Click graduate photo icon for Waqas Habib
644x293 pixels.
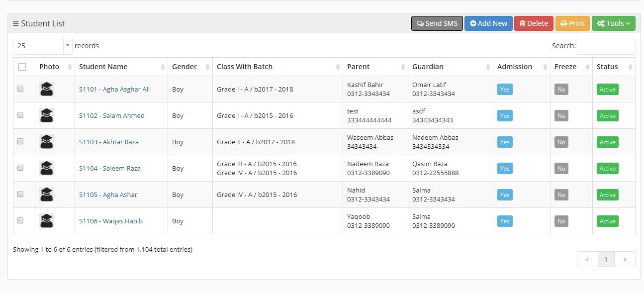coord(47,221)
